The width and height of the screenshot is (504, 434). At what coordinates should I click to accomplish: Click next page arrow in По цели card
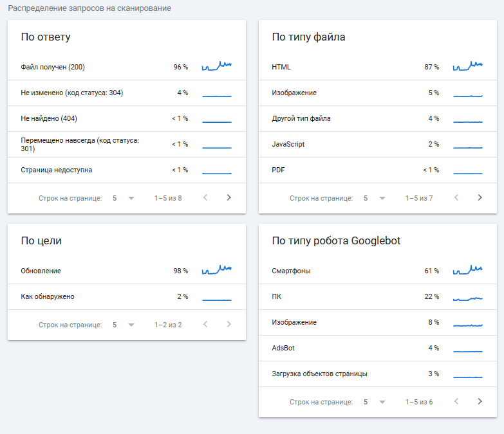coord(229,325)
